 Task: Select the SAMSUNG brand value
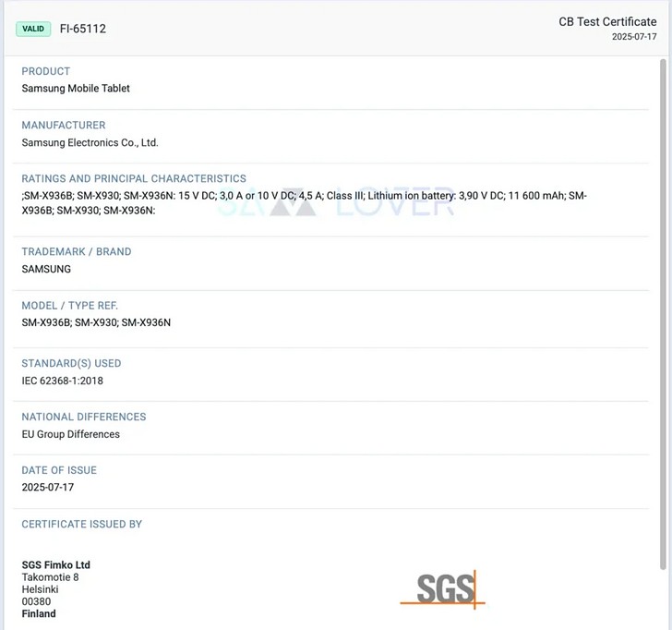[x=46, y=269]
